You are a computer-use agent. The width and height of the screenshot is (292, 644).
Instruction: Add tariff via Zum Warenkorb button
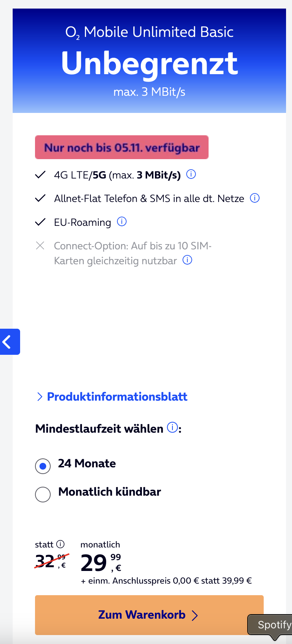[142, 615]
